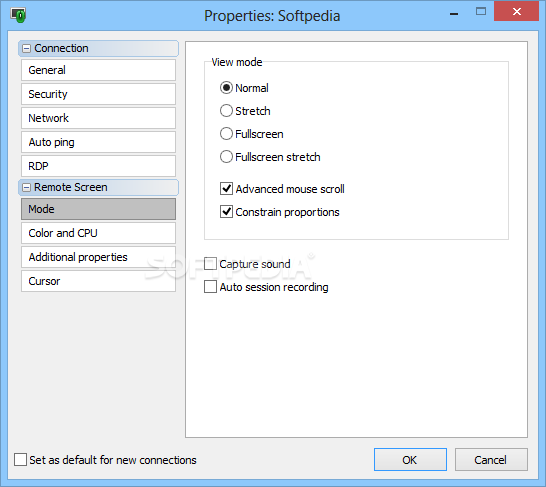Go to the Network page
The image size is (546, 487).
(x=98, y=118)
